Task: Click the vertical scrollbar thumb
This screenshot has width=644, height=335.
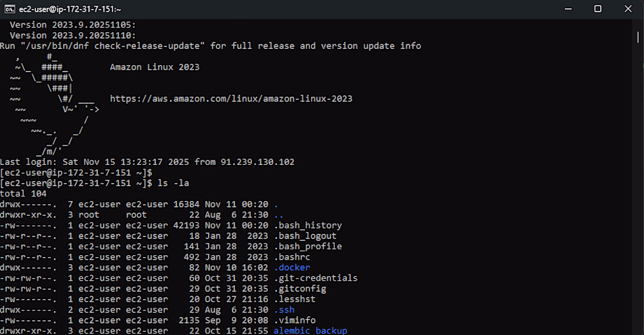Action: (638, 38)
